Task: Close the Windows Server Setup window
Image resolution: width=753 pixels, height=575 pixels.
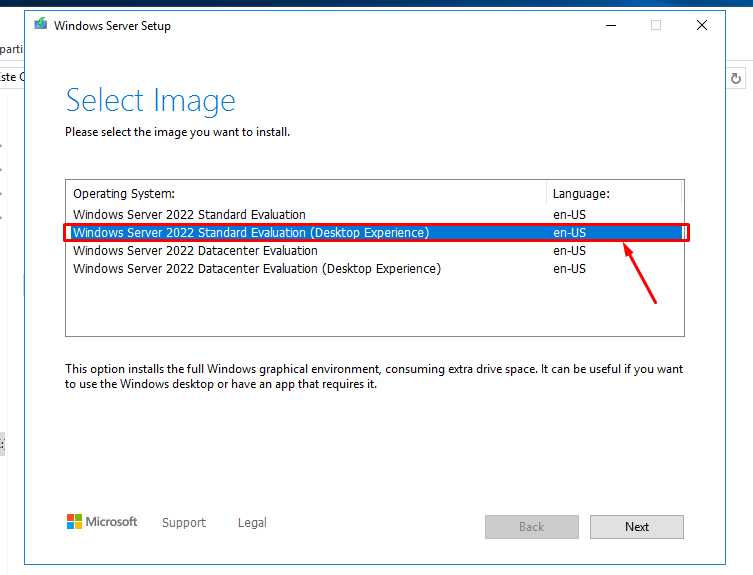Action: coord(702,25)
